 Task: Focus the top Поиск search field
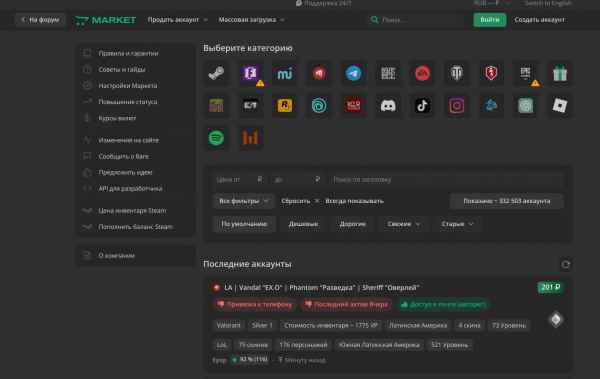(415, 20)
